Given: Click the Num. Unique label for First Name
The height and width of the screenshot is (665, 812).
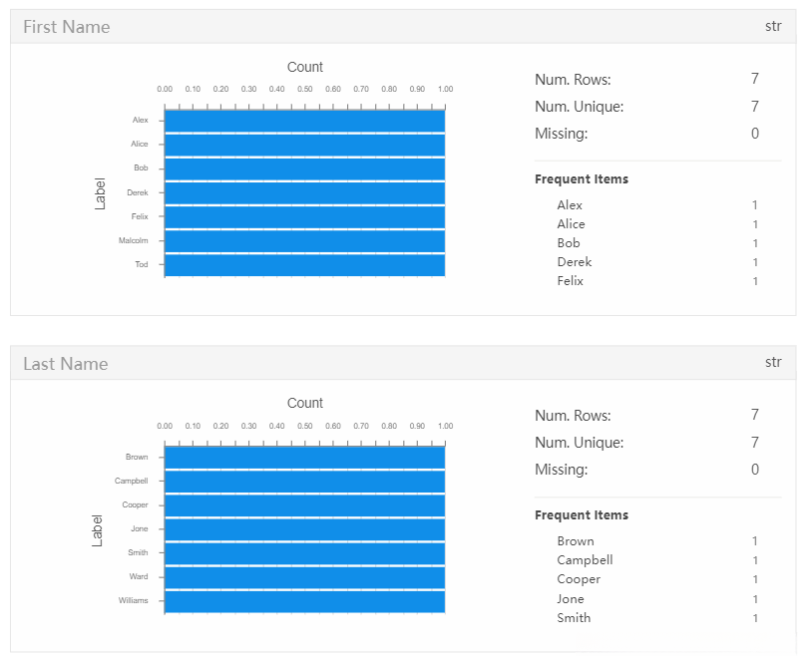Looking at the screenshot, I should point(579,107).
